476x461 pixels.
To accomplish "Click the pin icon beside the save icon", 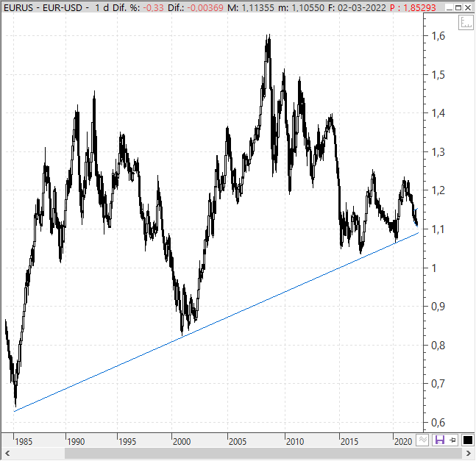I will (x=452, y=440).
